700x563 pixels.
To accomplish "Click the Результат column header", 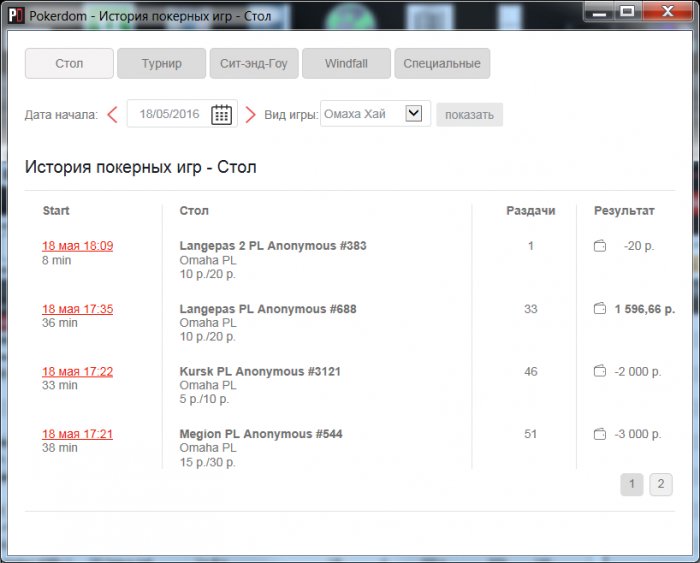I will click(624, 211).
